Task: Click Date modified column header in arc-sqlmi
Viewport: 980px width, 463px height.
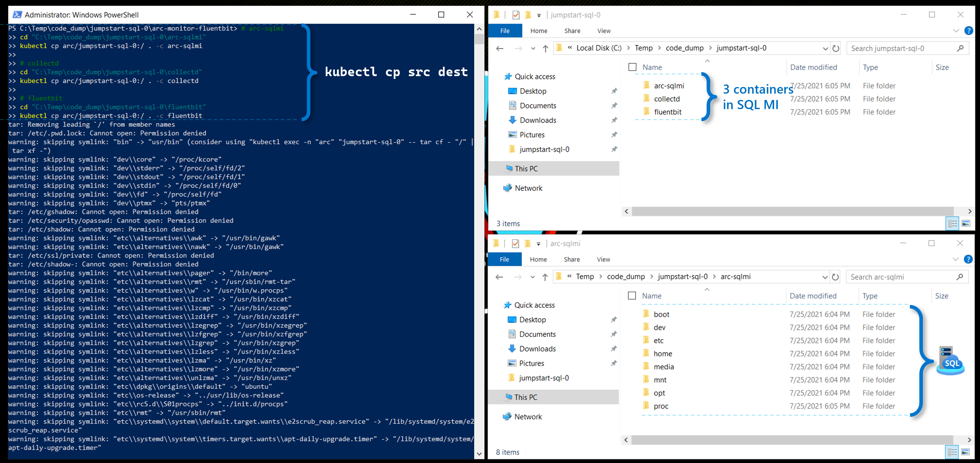Action: tap(813, 296)
